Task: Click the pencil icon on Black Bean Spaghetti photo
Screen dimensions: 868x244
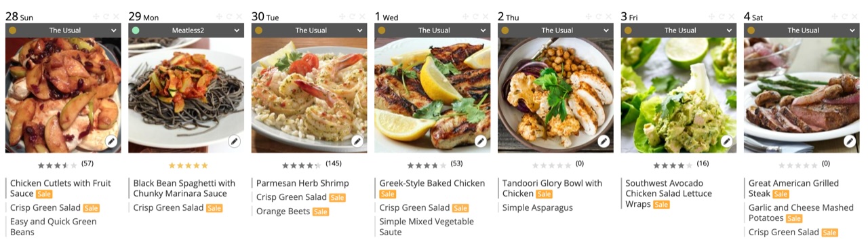Action: (234, 141)
